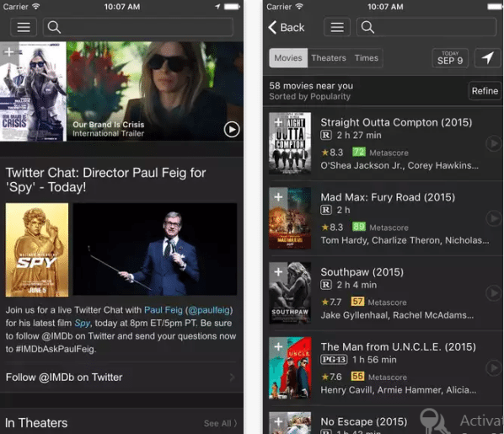Viewport: 504px width, 434px height.
Task: Switch to the Theaters tab
Action: pos(329,58)
